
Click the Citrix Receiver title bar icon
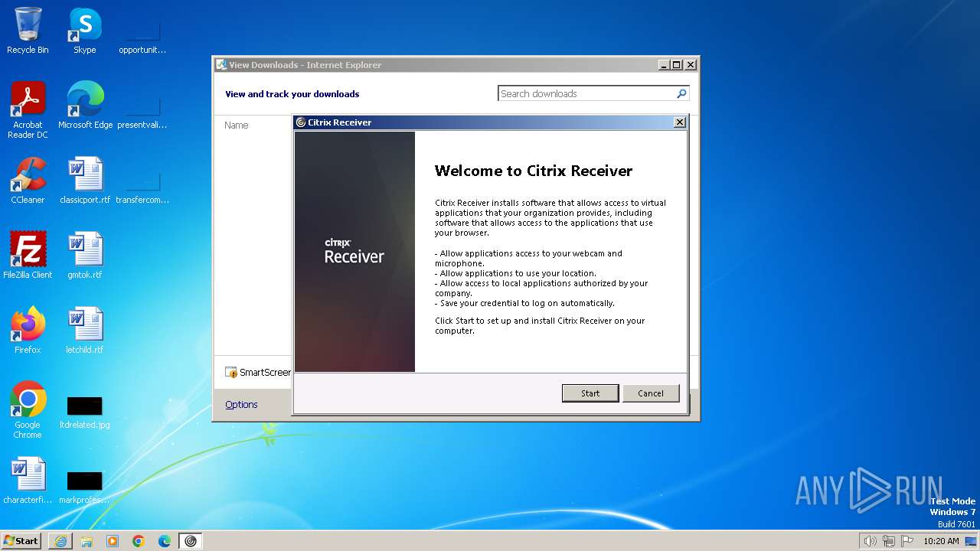pos(301,122)
